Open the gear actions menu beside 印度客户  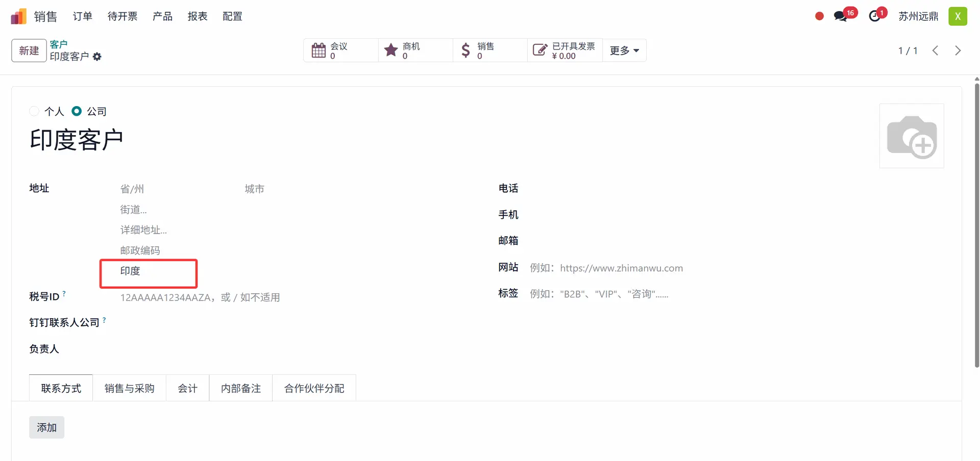pos(97,57)
